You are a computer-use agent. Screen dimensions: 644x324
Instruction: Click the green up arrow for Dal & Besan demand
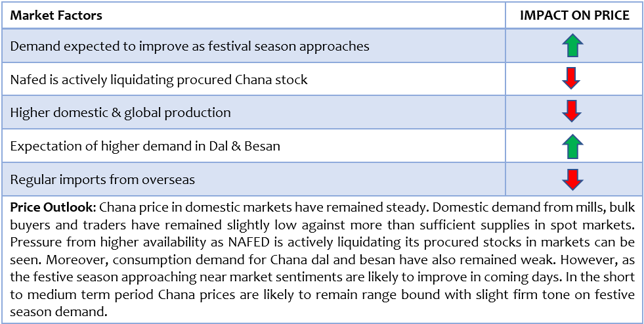tap(571, 146)
